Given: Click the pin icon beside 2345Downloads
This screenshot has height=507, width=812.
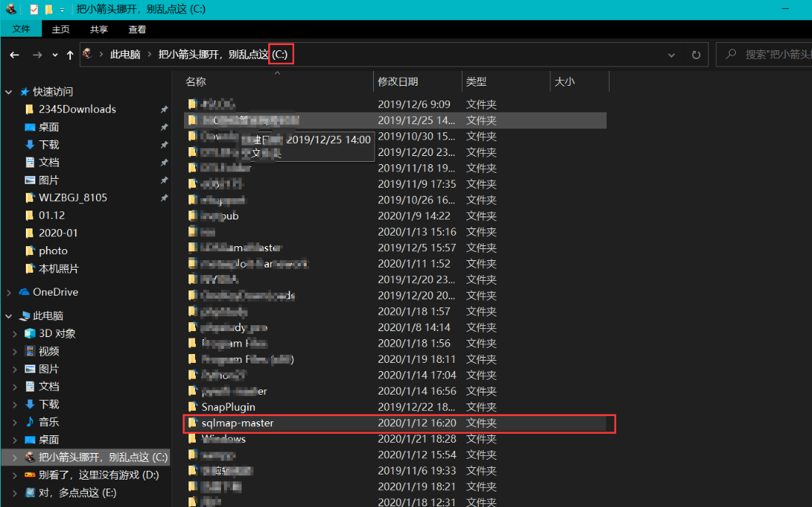Looking at the screenshot, I should (164, 109).
